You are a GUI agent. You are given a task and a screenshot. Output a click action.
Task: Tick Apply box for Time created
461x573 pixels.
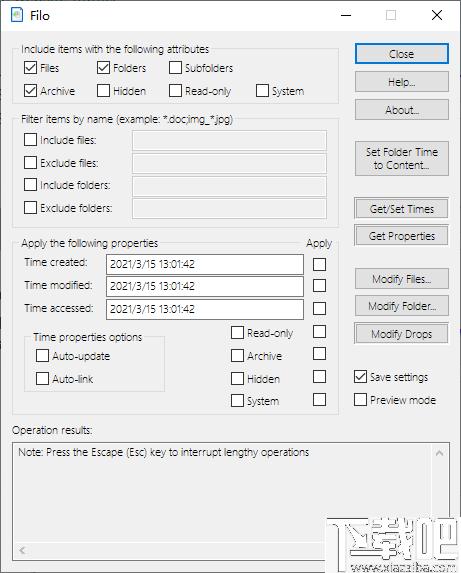pos(320,264)
